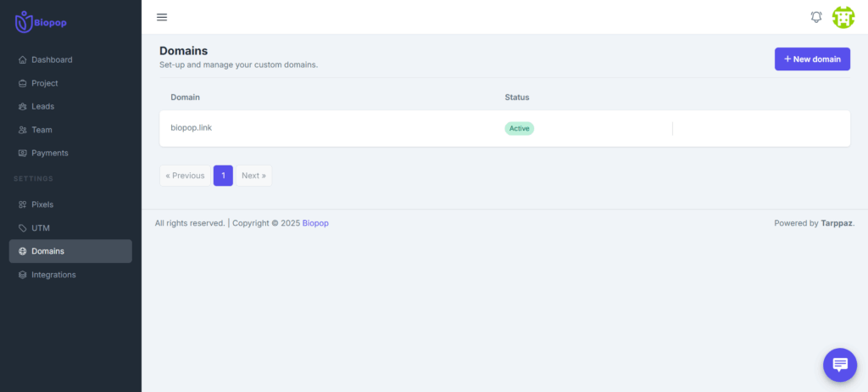This screenshot has height=392, width=868.
Task: Open the green user avatar menu
Action: 843,18
